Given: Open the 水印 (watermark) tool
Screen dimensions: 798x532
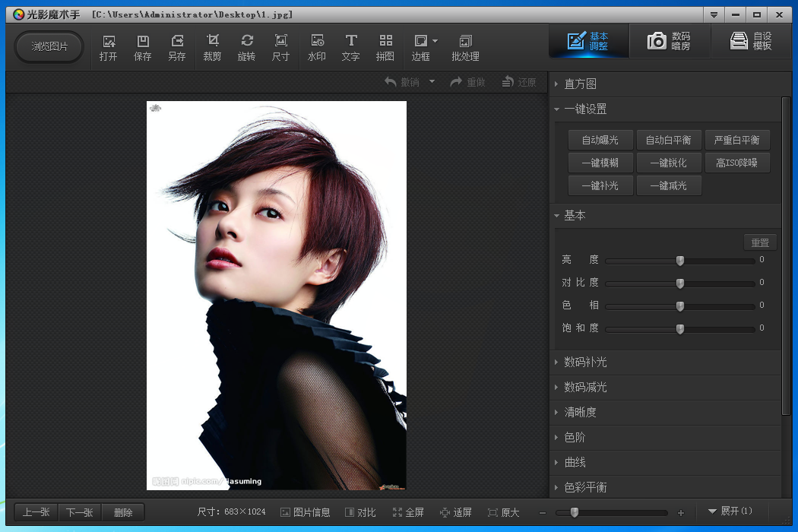Looking at the screenshot, I should coord(317,46).
